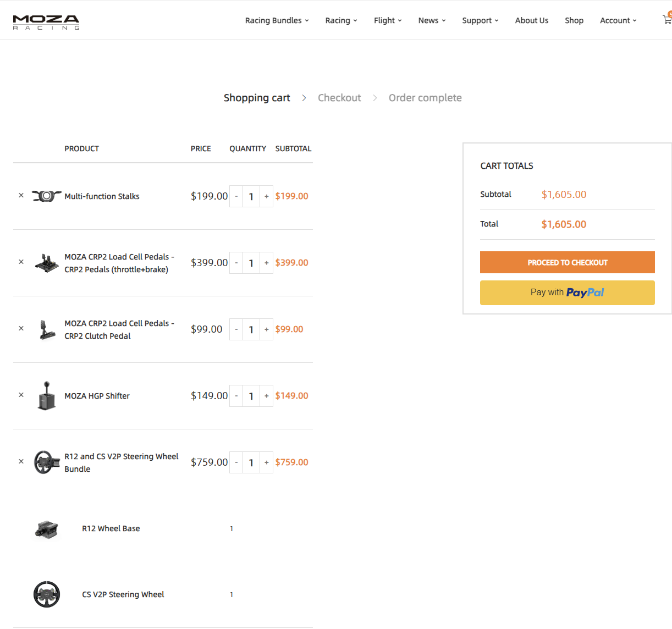Open CRP2 Clutch Pedal thumbnail
Screen dimensions: 672x629
point(47,330)
